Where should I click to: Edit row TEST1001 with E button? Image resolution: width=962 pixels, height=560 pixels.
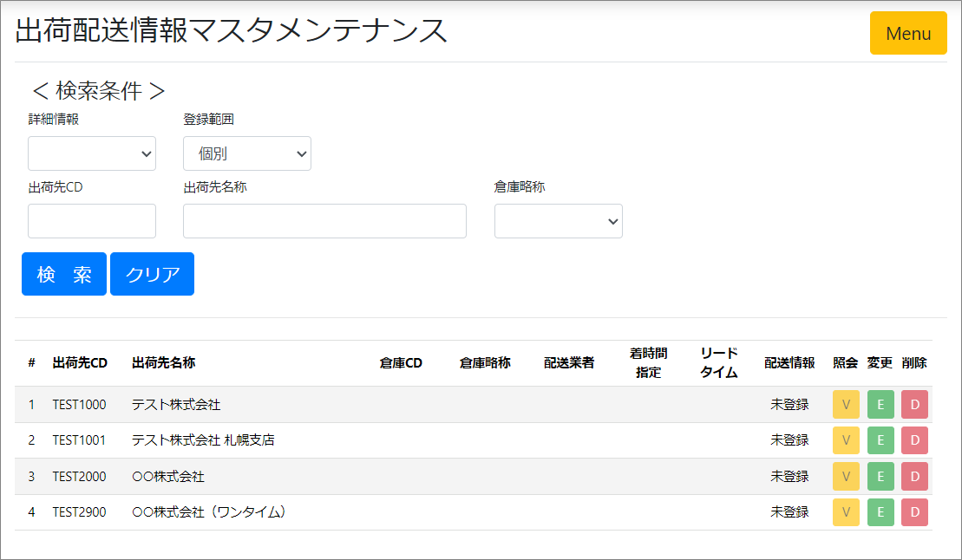[x=880, y=440]
